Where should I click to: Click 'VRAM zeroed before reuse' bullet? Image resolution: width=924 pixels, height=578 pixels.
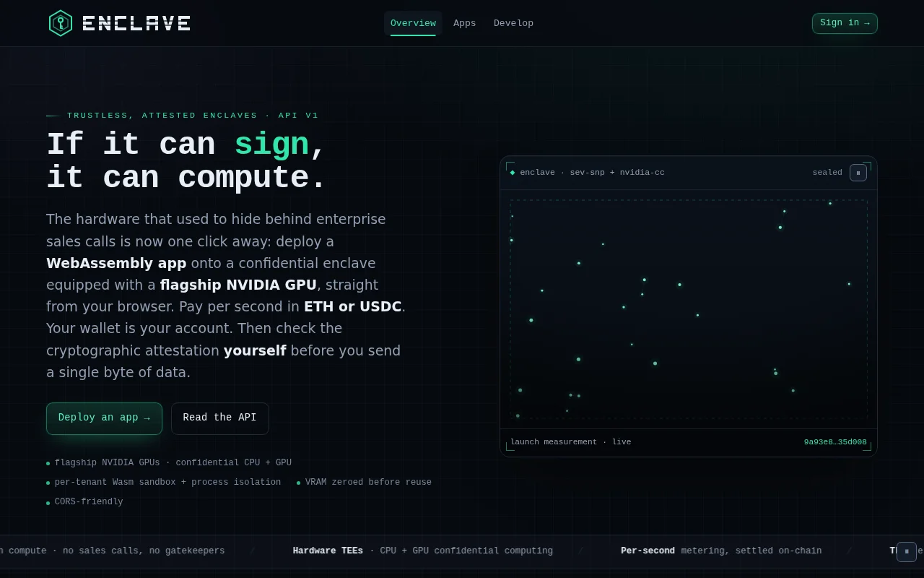point(368,483)
